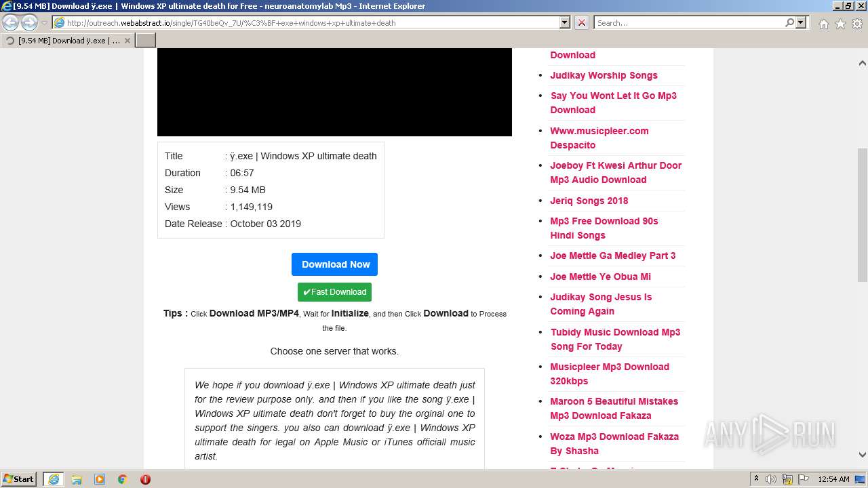The height and width of the screenshot is (488, 868).
Task: Expand the address bar autocomplete dropdown
Action: click(564, 22)
